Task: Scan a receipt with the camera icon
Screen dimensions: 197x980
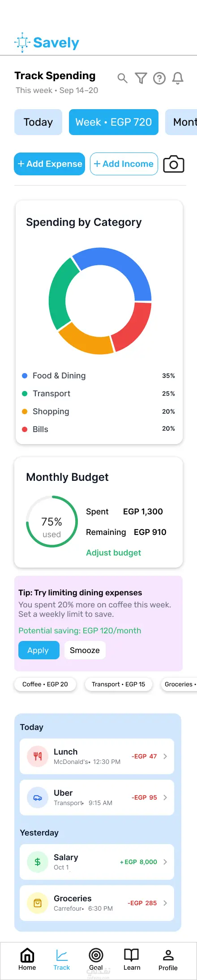Action: coord(174,164)
